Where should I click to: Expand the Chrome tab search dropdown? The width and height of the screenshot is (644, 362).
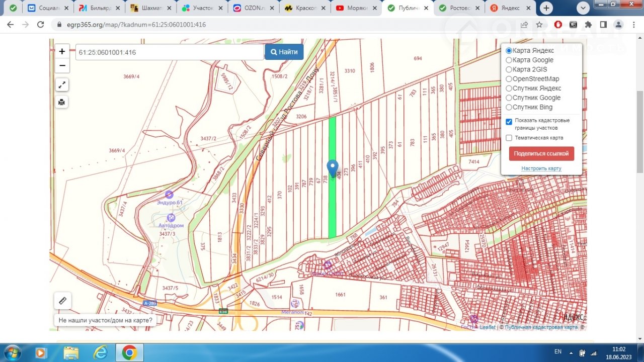(583, 8)
